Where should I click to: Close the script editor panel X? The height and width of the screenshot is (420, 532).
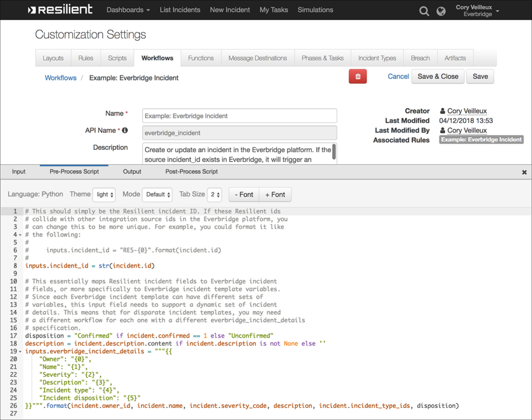(524, 172)
